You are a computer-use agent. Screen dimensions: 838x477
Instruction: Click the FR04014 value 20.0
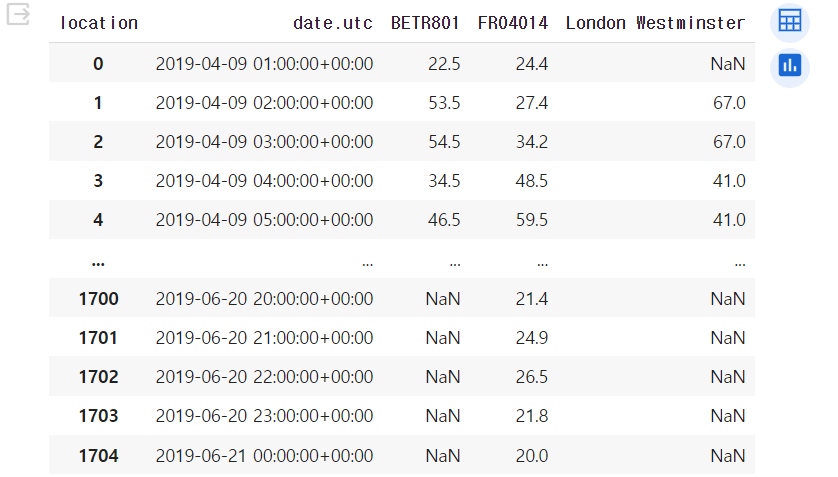(532, 456)
